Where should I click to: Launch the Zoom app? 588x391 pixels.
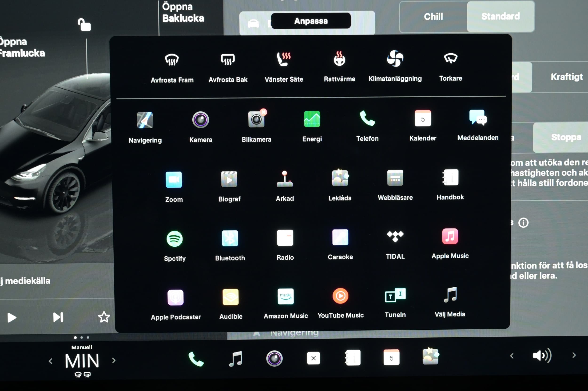pyautogui.click(x=174, y=187)
